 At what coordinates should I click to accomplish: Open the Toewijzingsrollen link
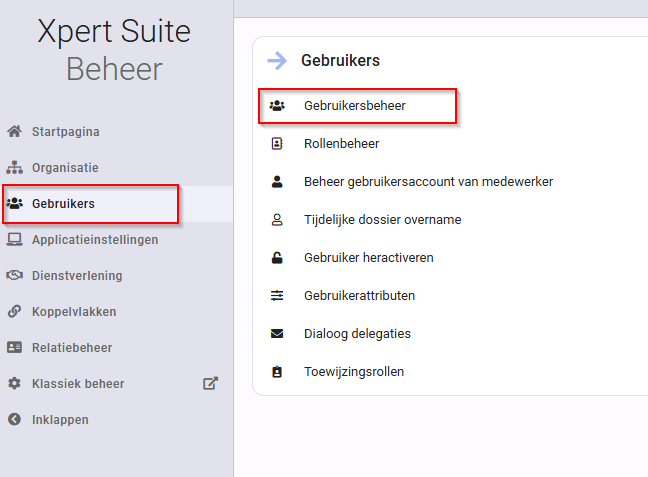tap(354, 372)
